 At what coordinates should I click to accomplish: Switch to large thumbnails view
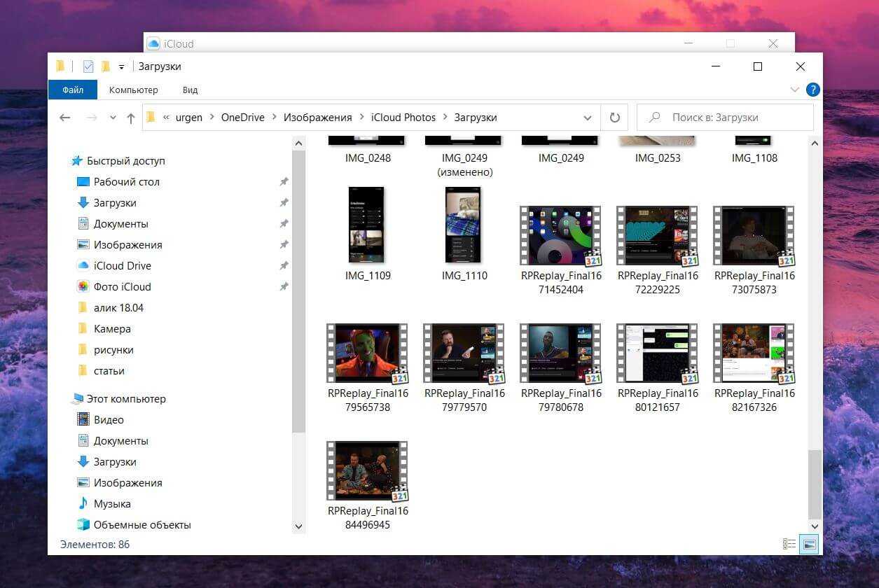click(809, 544)
